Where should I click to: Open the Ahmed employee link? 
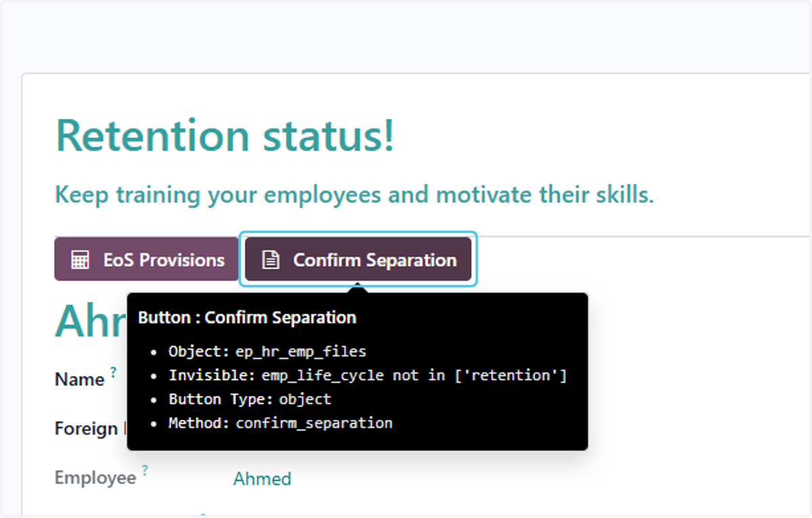[x=263, y=479]
